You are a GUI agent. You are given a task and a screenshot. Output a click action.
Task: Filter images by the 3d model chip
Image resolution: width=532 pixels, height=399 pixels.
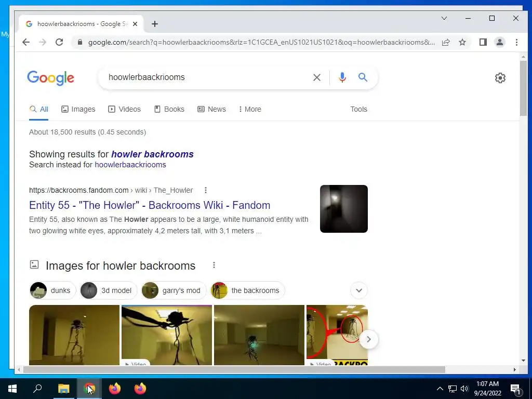(x=108, y=290)
